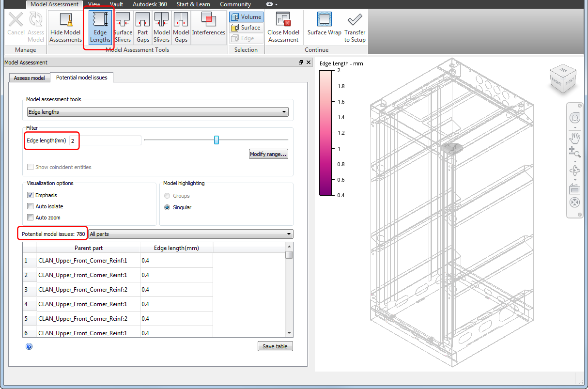Screen dimensions: 588x389
Task: Click the Part Gaps tool icon
Action: [142, 28]
